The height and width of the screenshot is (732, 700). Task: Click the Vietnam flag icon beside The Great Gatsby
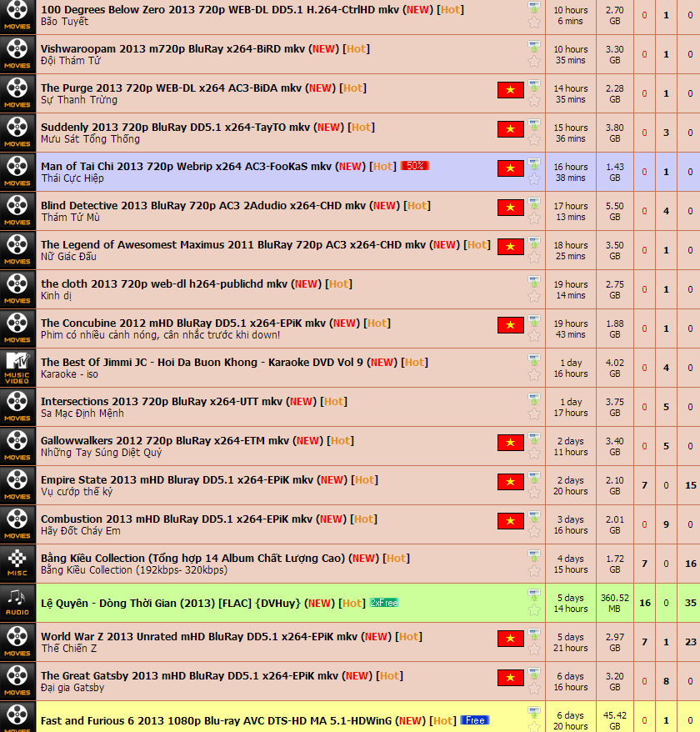click(x=511, y=678)
